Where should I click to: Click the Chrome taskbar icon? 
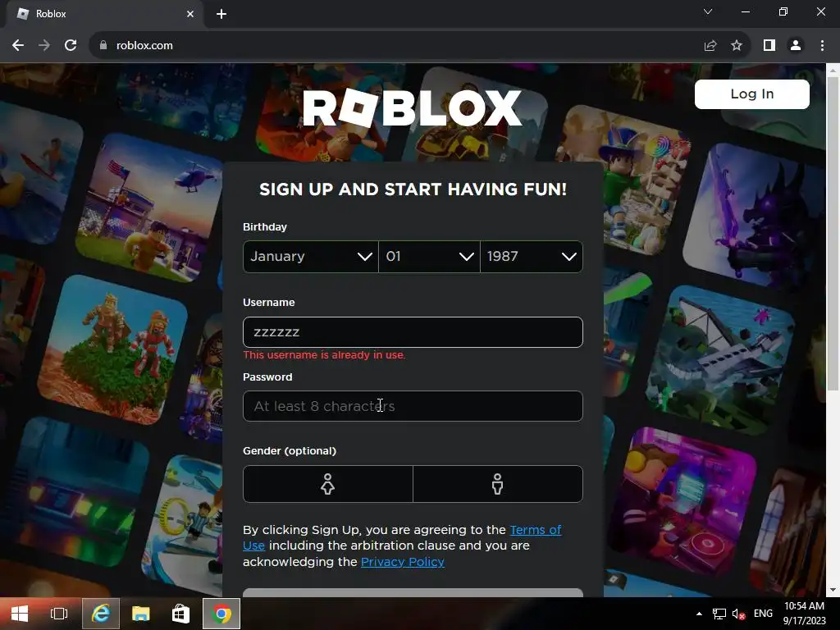point(221,614)
